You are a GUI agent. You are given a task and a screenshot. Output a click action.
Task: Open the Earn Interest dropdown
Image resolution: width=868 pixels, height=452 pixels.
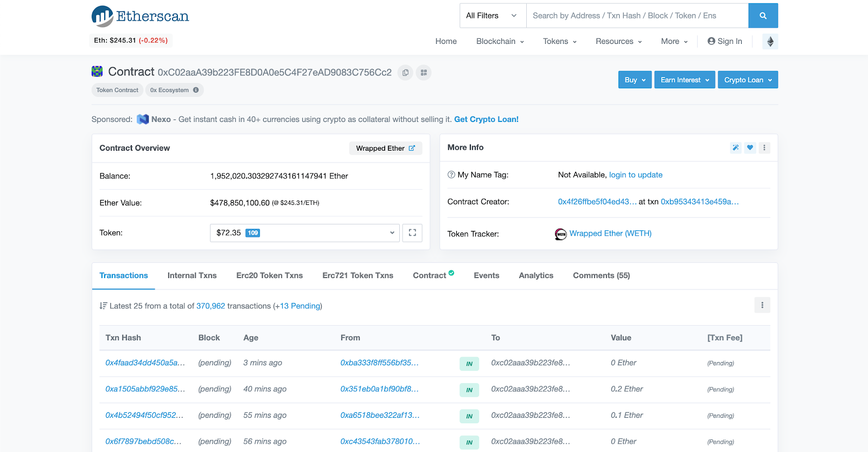pyautogui.click(x=685, y=80)
